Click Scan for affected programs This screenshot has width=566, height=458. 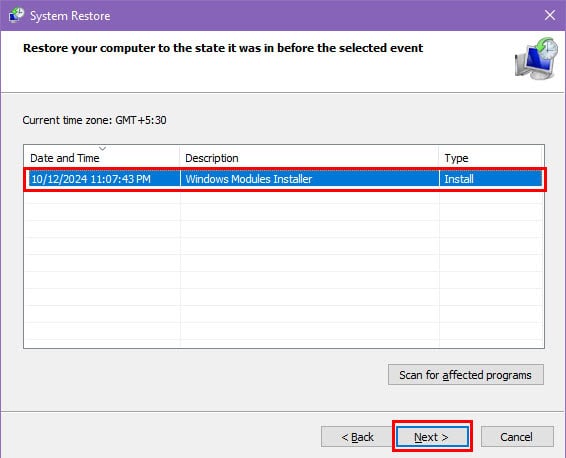point(466,375)
